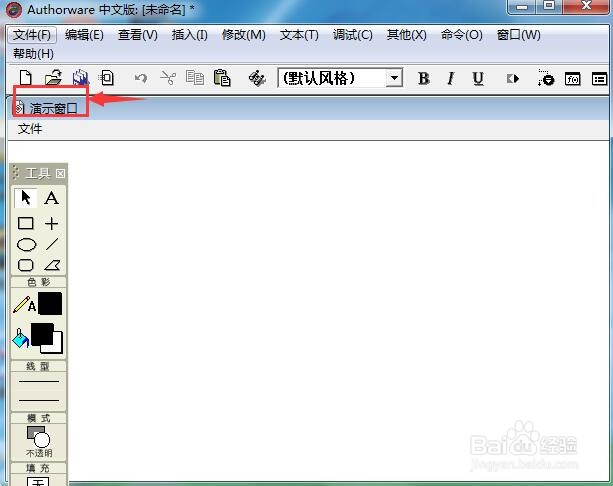Open the Variables window icon

pos(600,79)
